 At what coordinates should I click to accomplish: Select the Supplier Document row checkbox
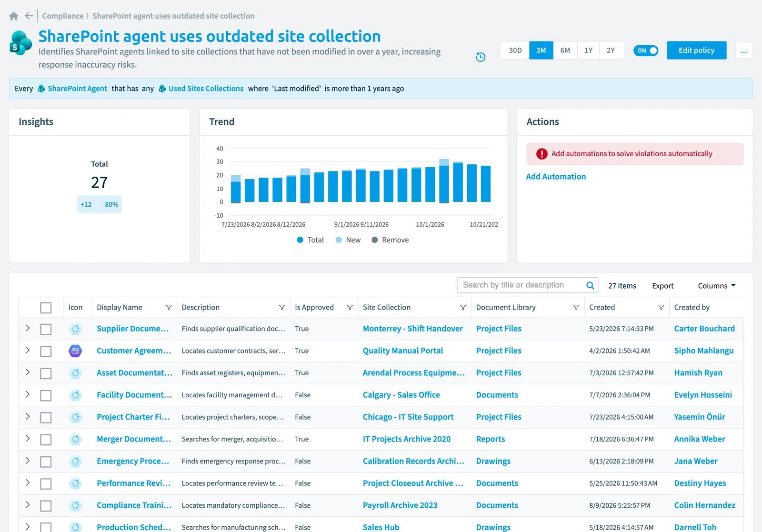[x=46, y=329]
